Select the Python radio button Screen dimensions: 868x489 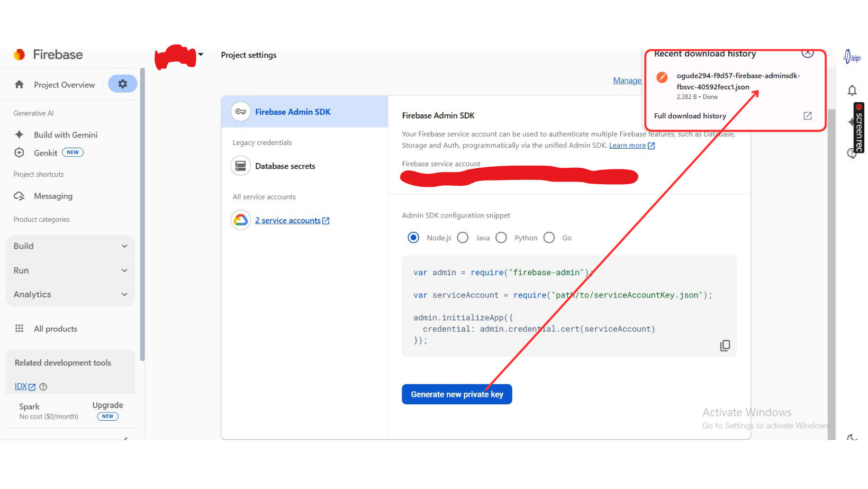pos(501,238)
